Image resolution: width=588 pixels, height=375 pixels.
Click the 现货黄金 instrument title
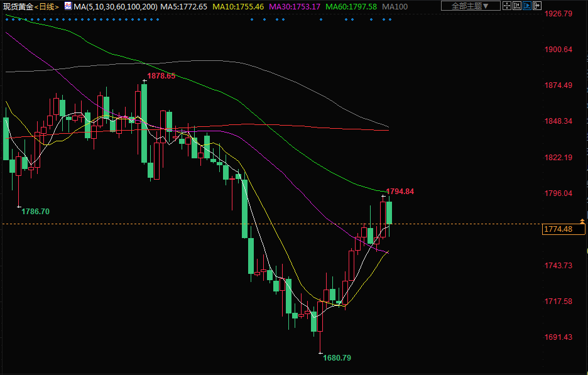tap(18, 6)
